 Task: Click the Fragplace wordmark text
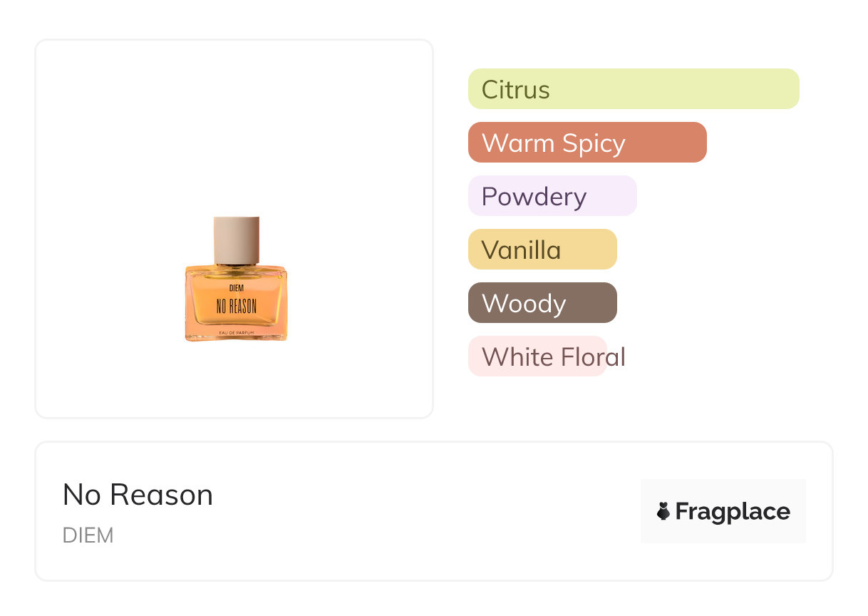pos(733,511)
